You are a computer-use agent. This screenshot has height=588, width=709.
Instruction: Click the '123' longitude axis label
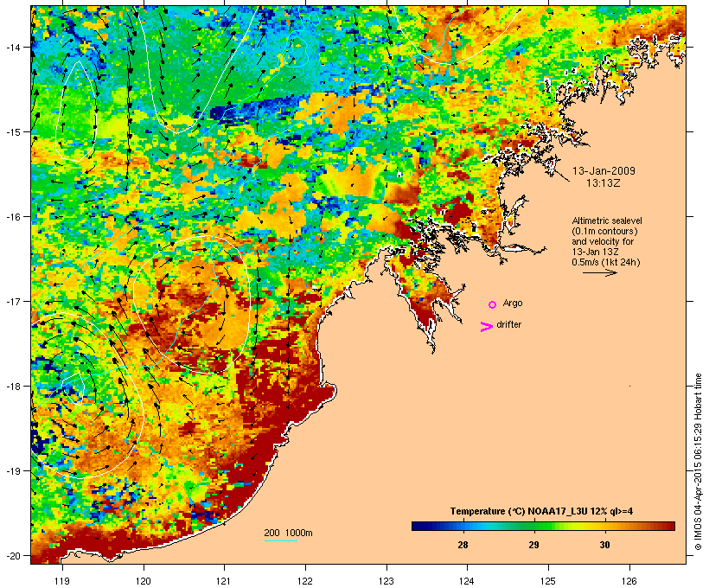click(x=386, y=581)
